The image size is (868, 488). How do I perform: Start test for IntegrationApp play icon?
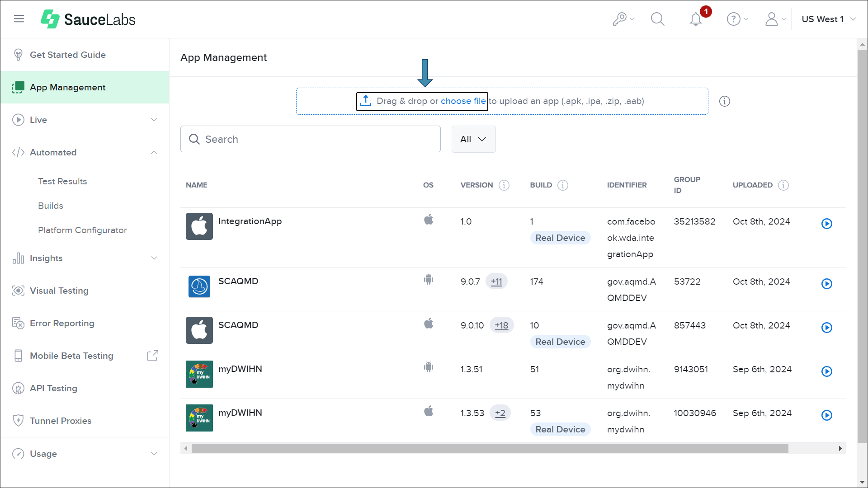(827, 224)
